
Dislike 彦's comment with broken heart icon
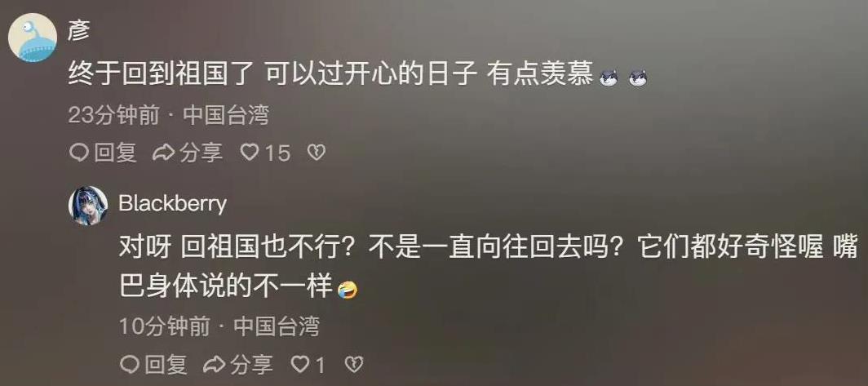(x=316, y=153)
